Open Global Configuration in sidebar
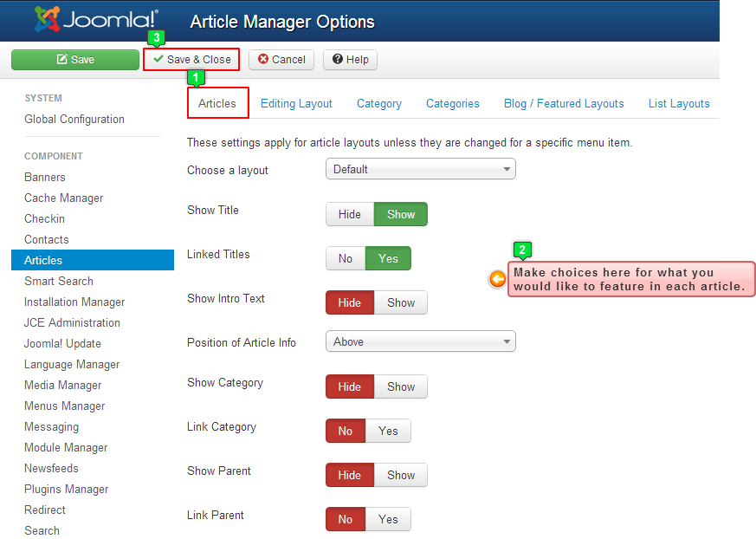The height and width of the screenshot is (539, 756). coord(74,120)
